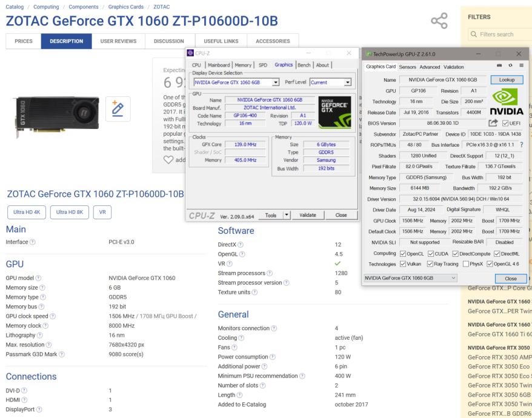Switch to the Sensors tab in GPU-Z
Screen dimensions: 532x418
point(407,67)
